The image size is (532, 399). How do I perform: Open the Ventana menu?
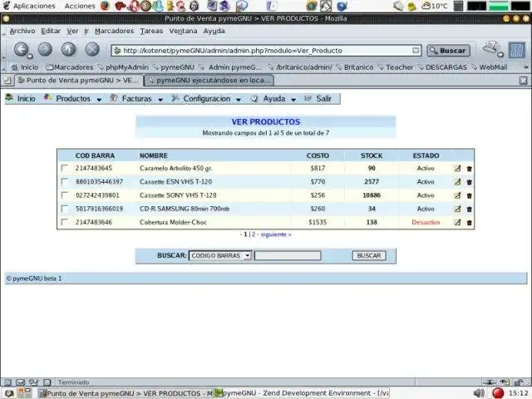[183, 31]
